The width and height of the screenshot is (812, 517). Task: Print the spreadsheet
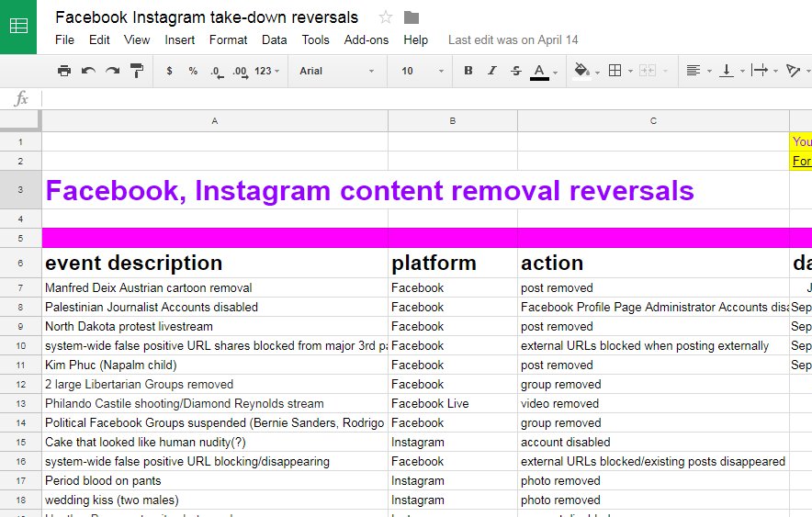(x=64, y=71)
